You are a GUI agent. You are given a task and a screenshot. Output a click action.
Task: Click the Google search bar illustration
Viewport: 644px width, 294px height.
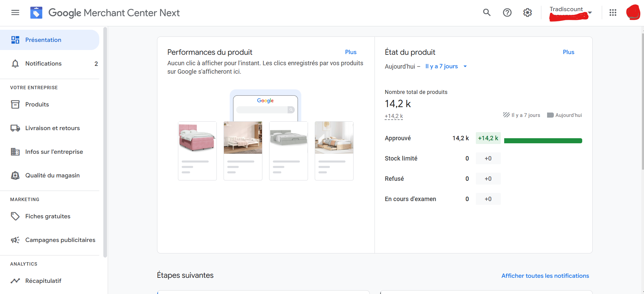pyautogui.click(x=265, y=110)
